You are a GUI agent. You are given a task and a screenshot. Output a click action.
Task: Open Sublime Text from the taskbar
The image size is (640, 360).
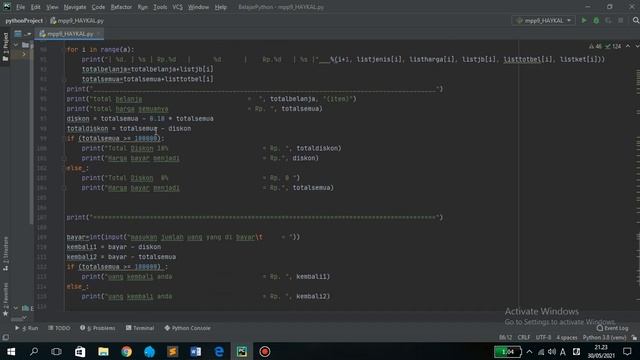(x=173, y=351)
